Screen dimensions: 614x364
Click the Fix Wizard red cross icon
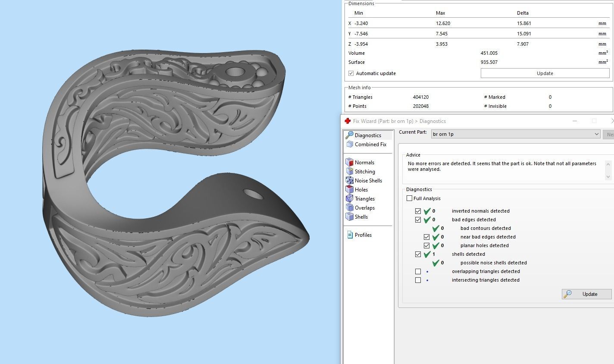348,121
